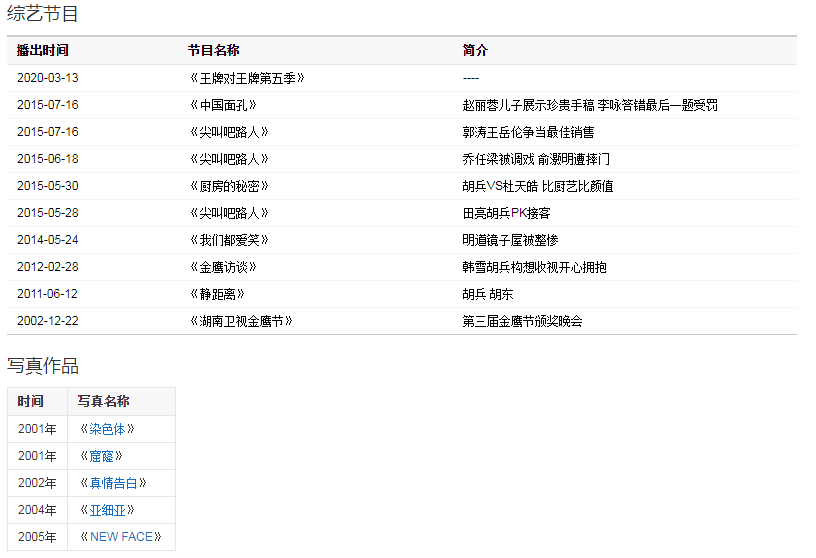Select the 《王牌对王牌第五季》 program title
This screenshot has width=816, height=558.
point(246,78)
